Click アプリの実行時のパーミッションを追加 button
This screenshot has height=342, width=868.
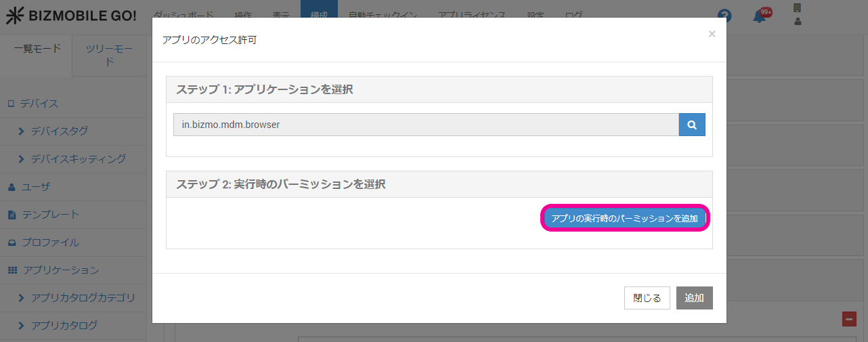click(x=624, y=218)
